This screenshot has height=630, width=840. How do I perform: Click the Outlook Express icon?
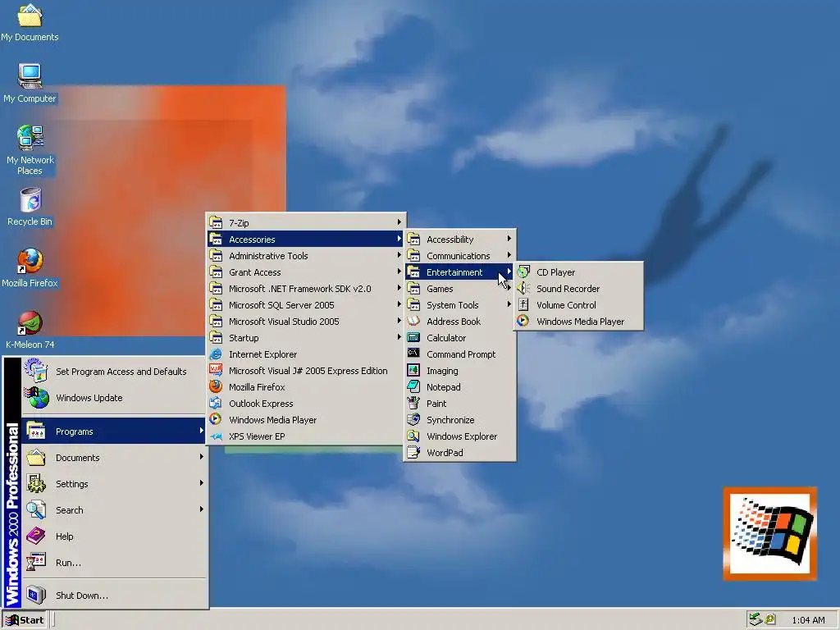216,403
